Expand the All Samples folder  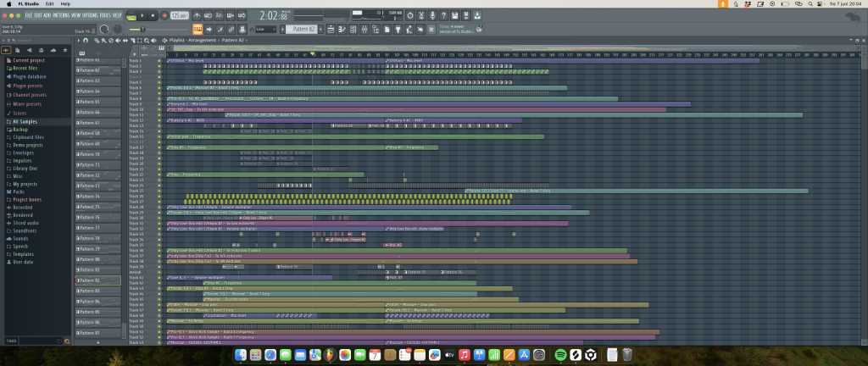[x=25, y=122]
